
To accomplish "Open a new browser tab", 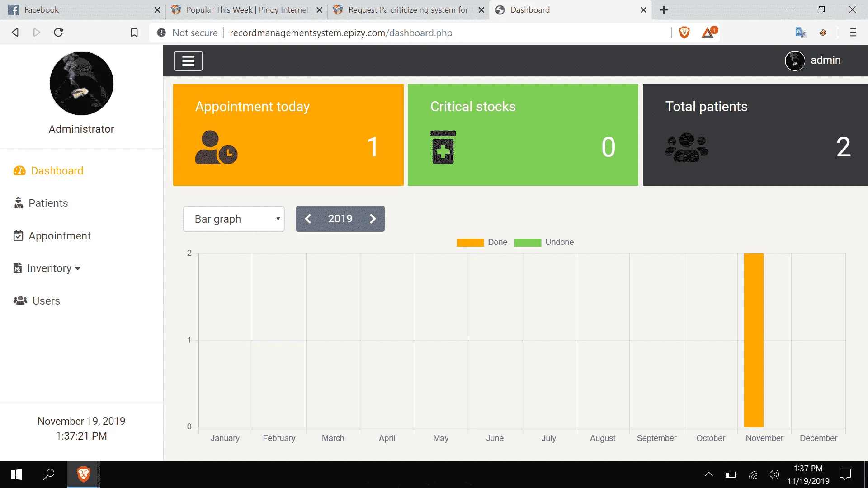I will tap(664, 10).
